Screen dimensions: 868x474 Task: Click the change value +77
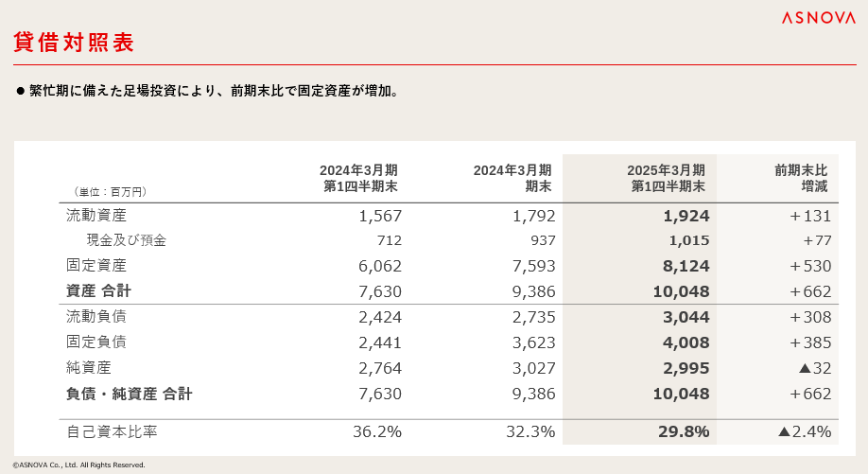pos(818,240)
